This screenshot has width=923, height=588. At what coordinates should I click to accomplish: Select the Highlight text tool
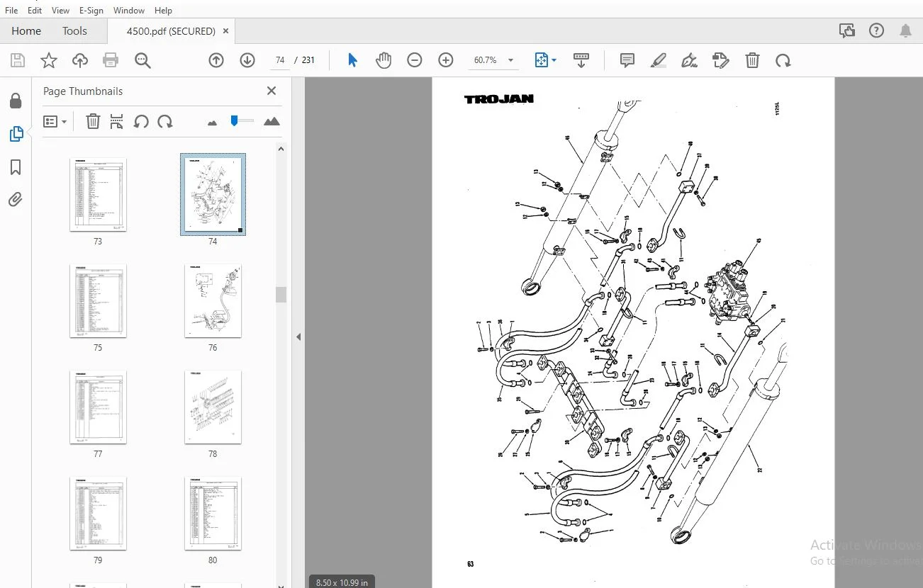[x=659, y=60]
